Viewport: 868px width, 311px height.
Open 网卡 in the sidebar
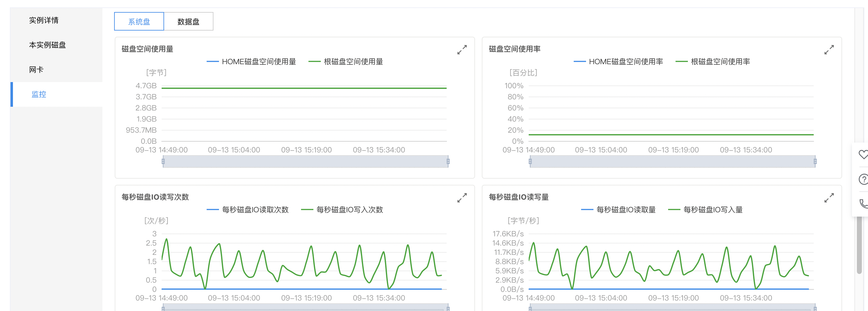[36, 70]
